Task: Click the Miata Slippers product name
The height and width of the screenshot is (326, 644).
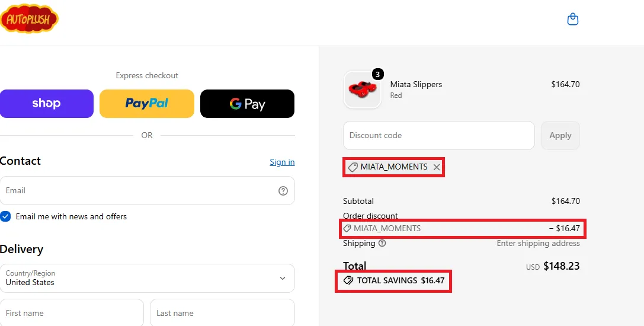Action: point(416,84)
